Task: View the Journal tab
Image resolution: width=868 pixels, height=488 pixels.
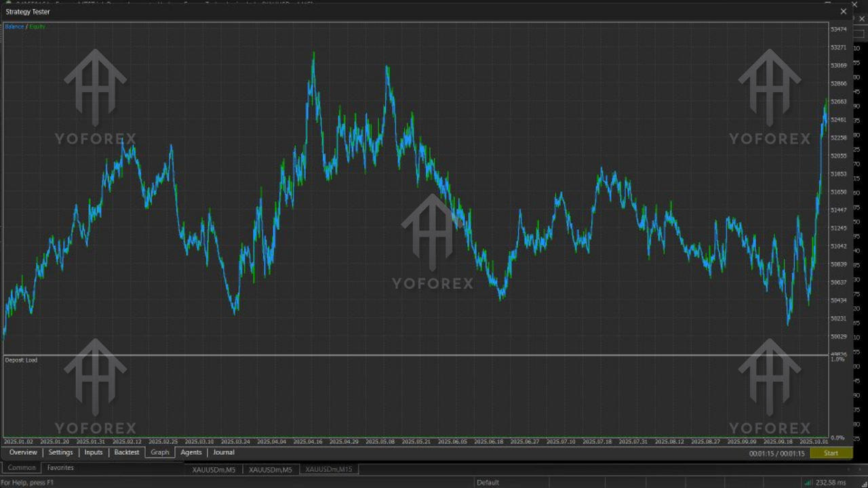Action: click(223, 452)
